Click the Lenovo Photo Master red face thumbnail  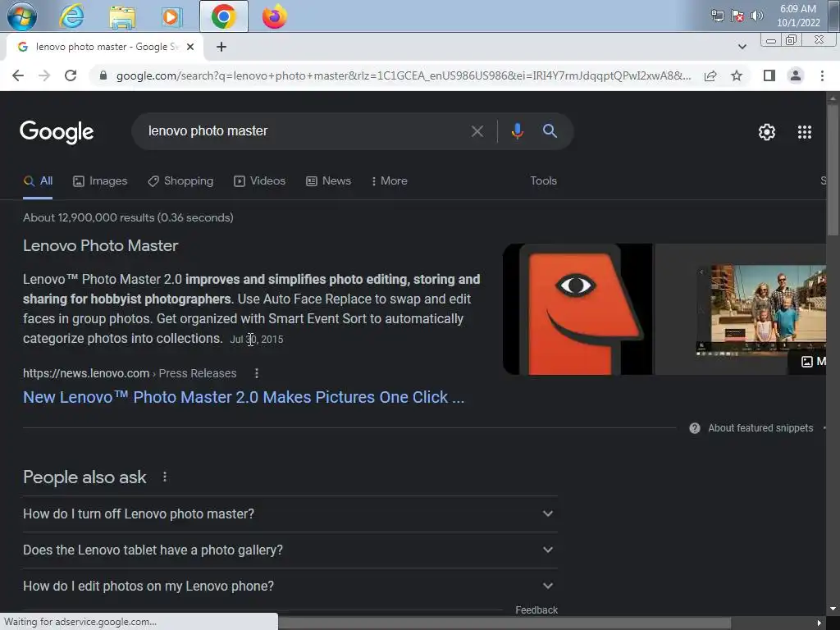(577, 309)
